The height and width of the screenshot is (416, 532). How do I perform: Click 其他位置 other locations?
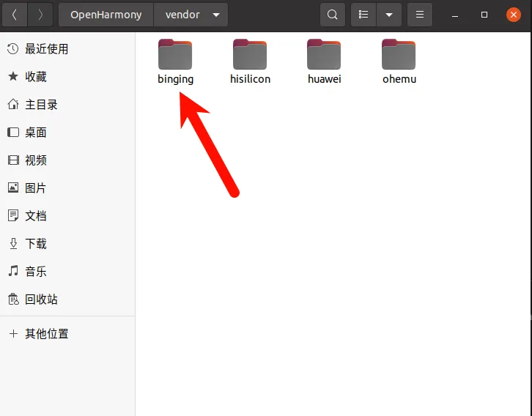(46, 334)
